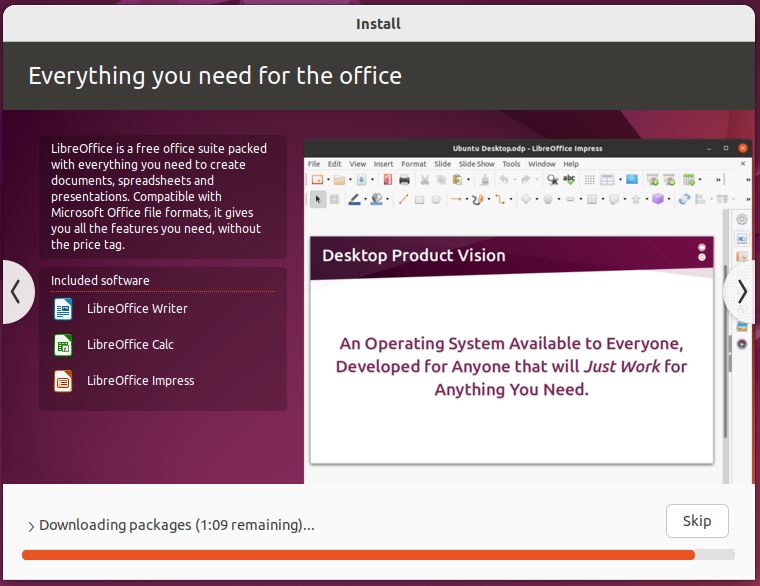Image resolution: width=760 pixels, height=586 pixels.
Task: Click the sidebar settings gear icon in Impress
Action: (742, 219)
